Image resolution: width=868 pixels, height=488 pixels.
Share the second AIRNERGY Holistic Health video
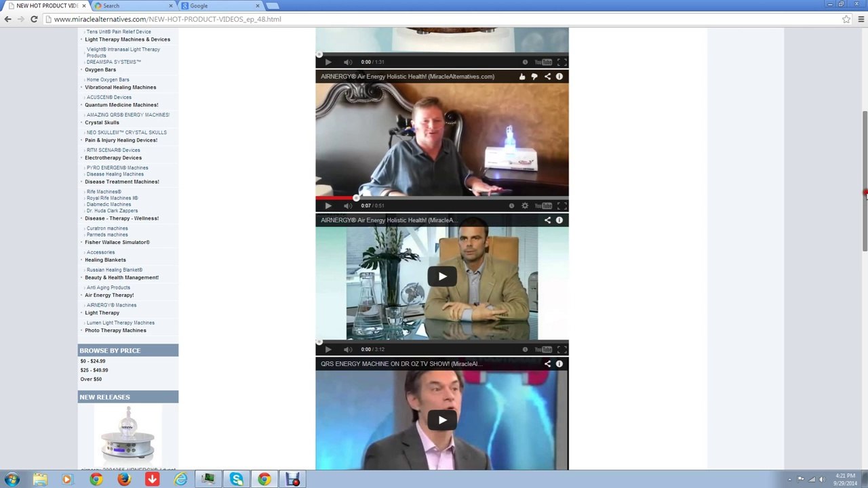tap(547, 220)
